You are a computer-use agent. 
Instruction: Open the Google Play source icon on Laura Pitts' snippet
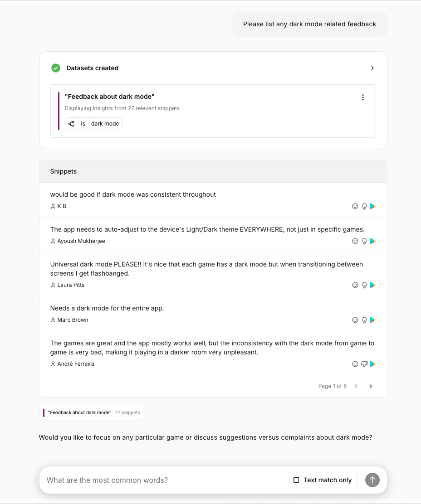(372, 285)
